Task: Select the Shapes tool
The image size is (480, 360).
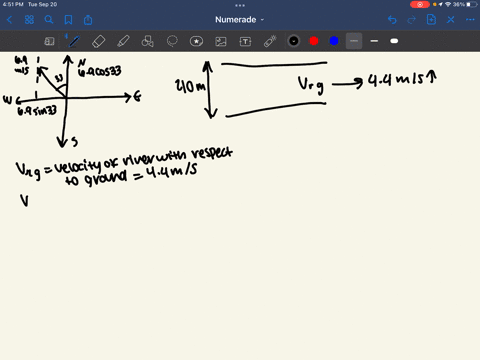Action: pos(147,41)
